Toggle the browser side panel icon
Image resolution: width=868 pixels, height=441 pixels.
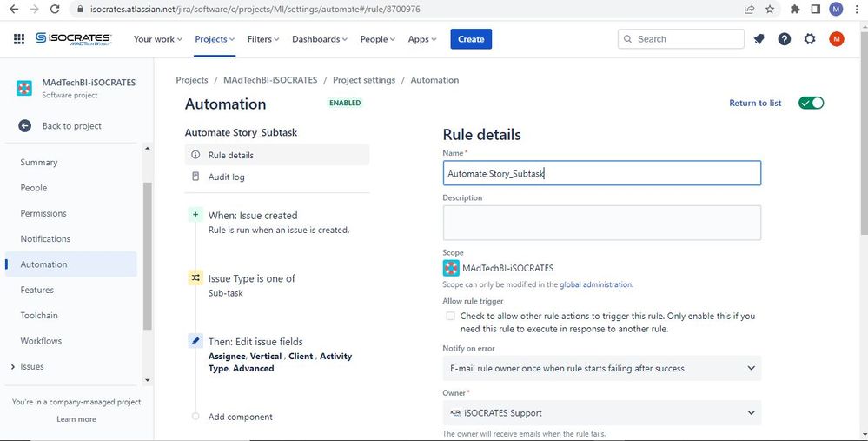(x=815, y=9)
